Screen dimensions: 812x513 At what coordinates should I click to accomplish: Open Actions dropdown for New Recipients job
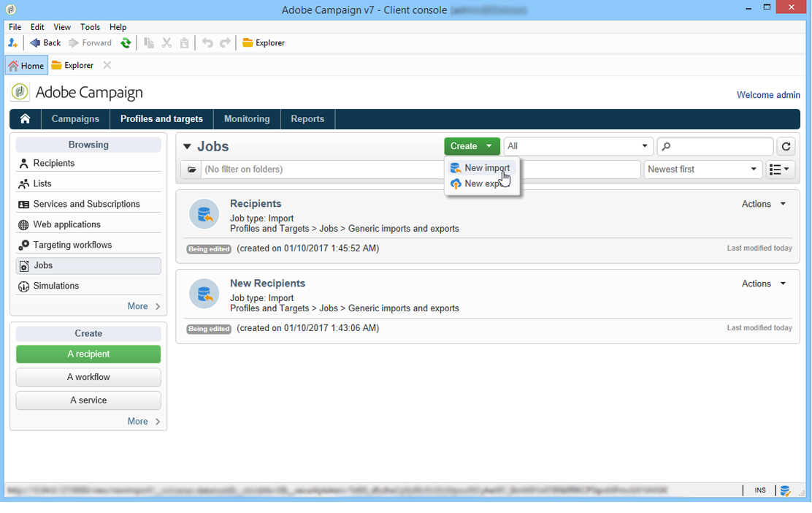pyautogui.click(x=764, y=284)
